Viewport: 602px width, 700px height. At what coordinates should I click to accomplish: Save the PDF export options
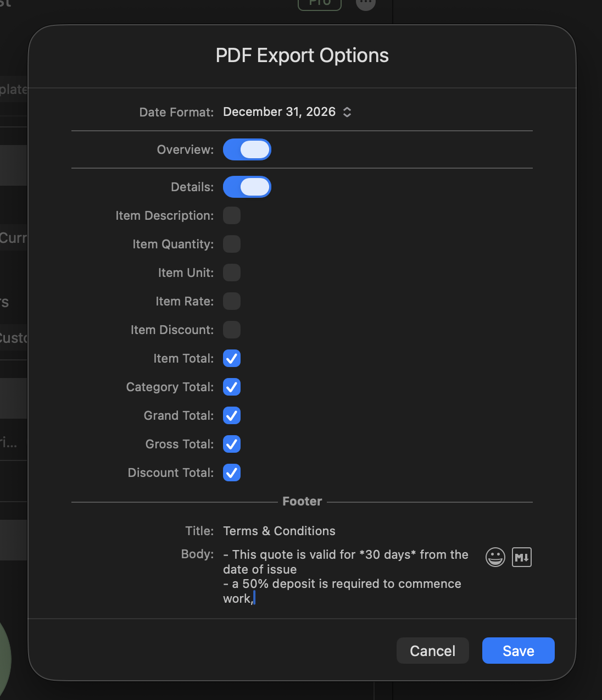[x=519, y=651]
